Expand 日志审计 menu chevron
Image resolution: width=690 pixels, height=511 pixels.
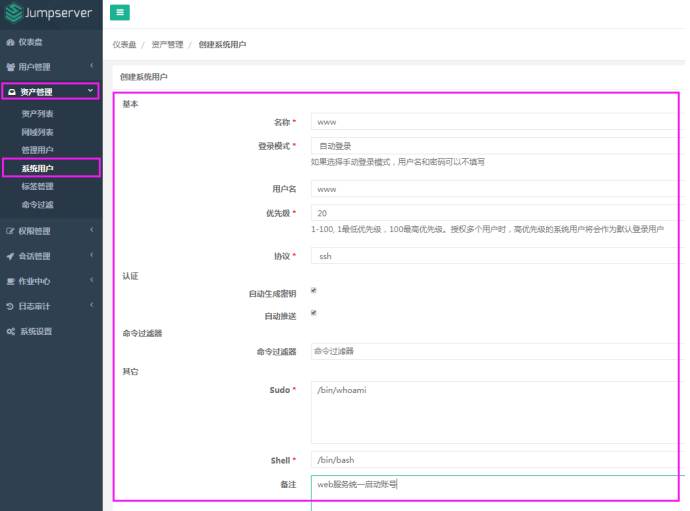[92, 305]
